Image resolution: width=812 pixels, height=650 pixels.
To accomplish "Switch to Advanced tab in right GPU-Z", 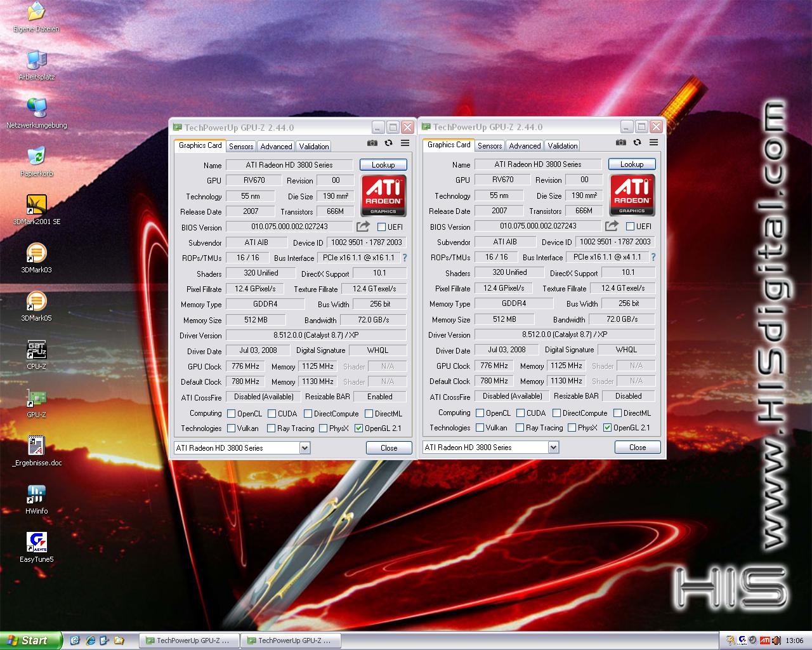I will [525, 145].
